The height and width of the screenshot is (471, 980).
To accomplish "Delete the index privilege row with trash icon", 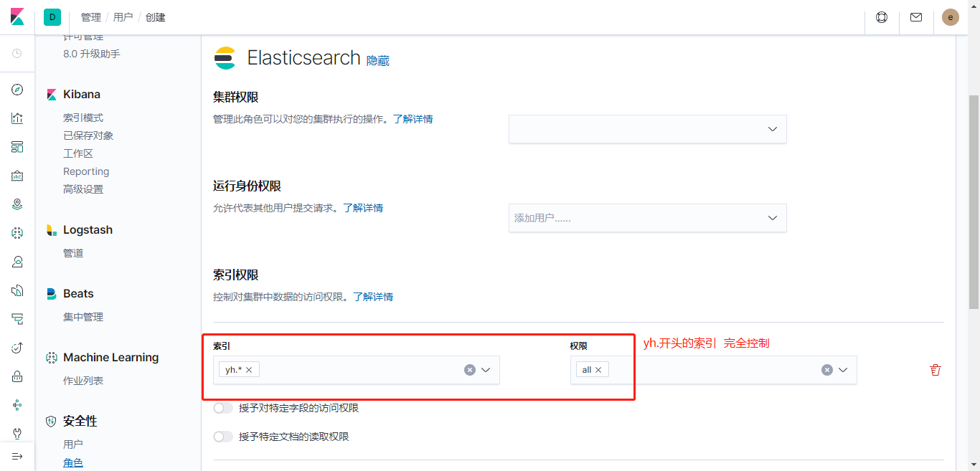I will [935, 370].
